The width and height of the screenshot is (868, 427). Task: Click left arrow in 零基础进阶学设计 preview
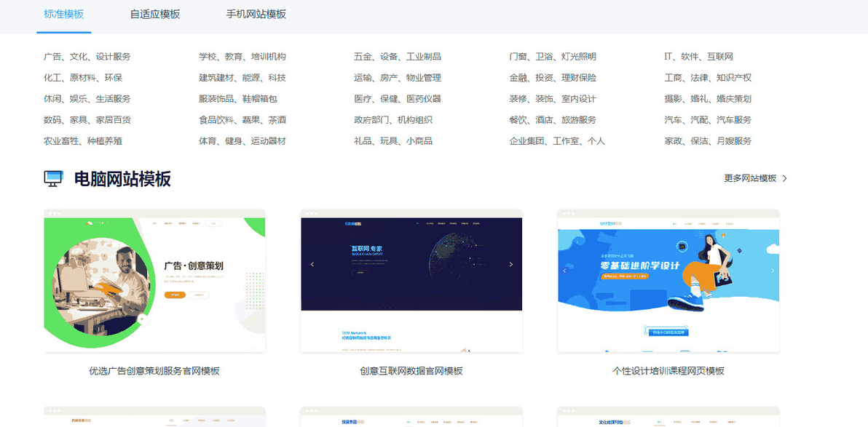point(564,271)
